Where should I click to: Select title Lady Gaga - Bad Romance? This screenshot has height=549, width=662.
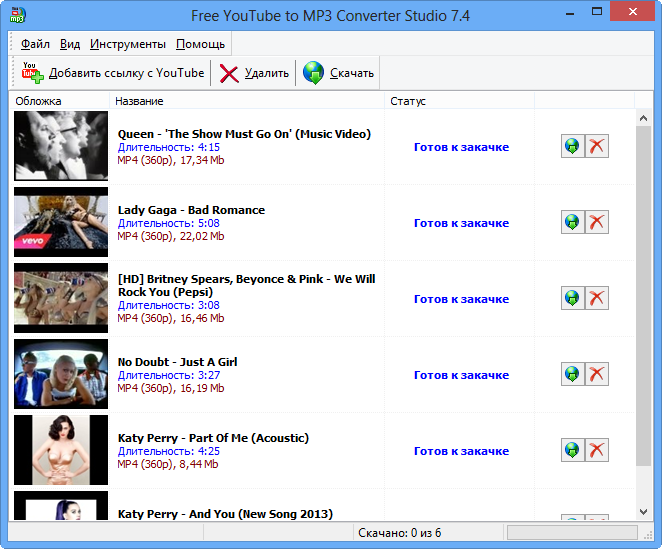coord(191,210)
